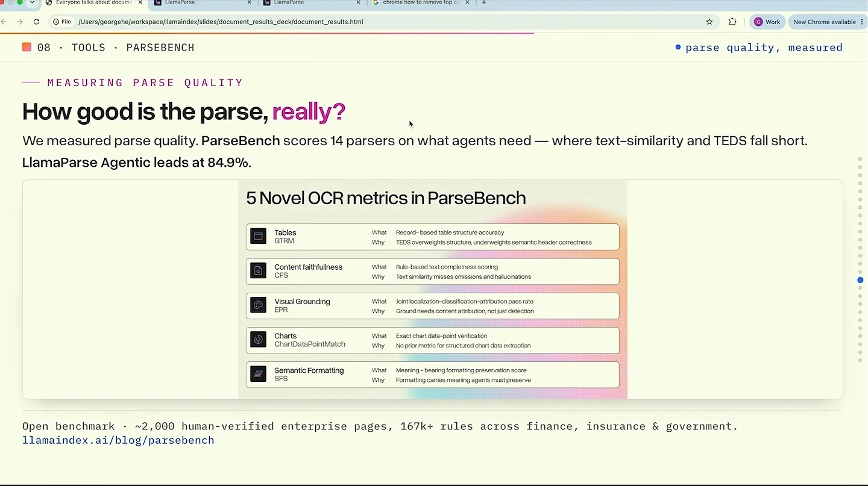Open the Work profile menu
The width and height of the screenshot is (868, 486).
click(x=767, y=22)
